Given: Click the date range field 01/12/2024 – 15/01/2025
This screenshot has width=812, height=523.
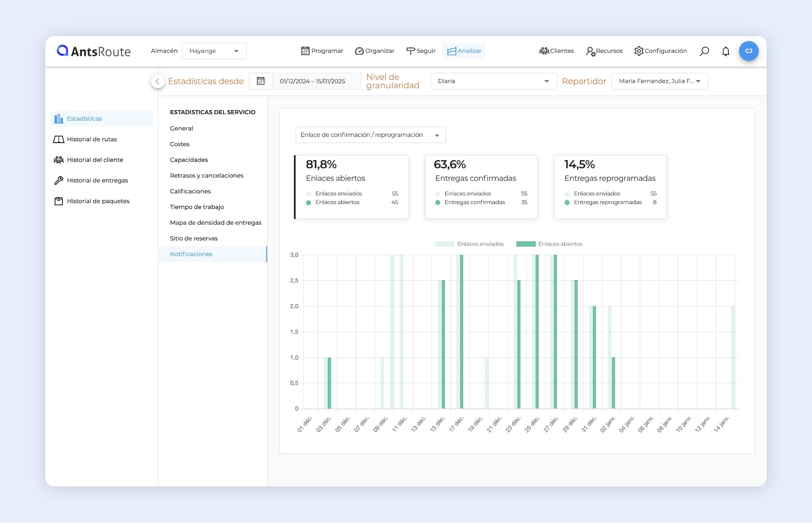Looking at the screenshot, I should tap(312, 81).
